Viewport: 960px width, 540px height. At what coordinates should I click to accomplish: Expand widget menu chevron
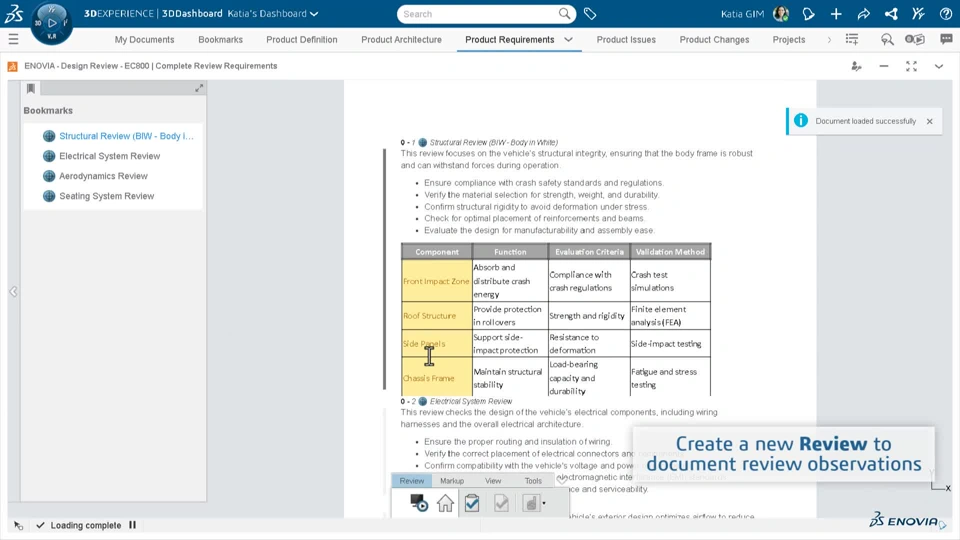[x=939, y=66]
